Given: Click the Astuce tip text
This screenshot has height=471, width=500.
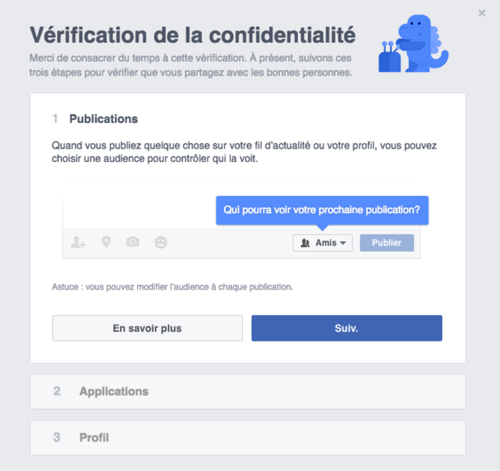Looking at the screenshot, I should coord(172,287).
